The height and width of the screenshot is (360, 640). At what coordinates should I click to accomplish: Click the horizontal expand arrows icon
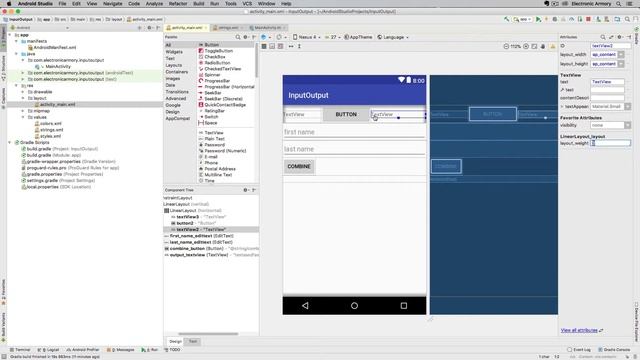(291, 47)
